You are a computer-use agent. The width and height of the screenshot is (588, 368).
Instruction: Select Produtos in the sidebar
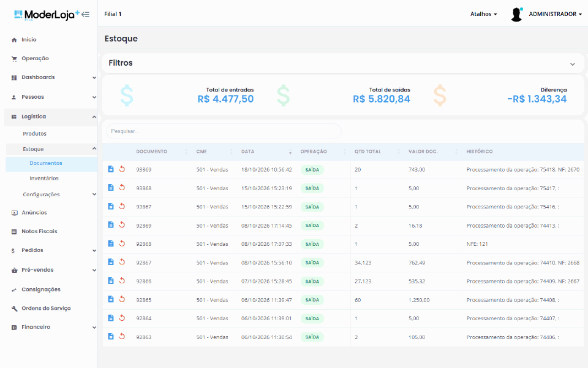click(x=34, y=134)
